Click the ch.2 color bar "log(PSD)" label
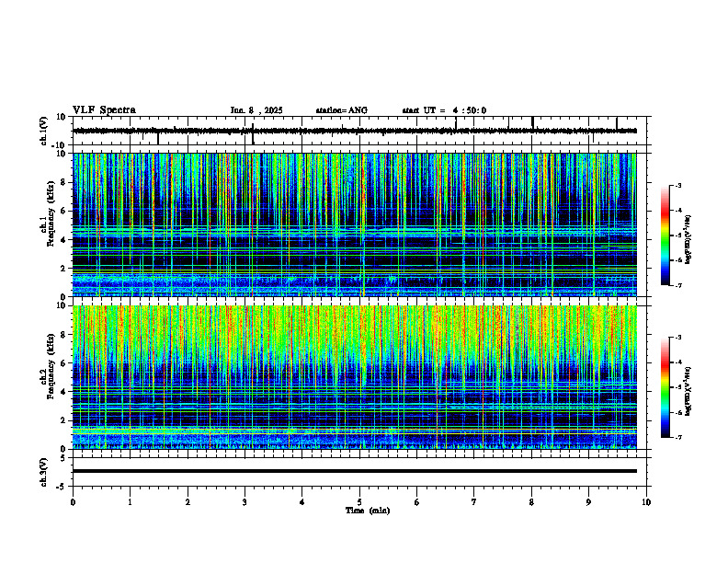The image size is (728, 563). click(689, 391)
